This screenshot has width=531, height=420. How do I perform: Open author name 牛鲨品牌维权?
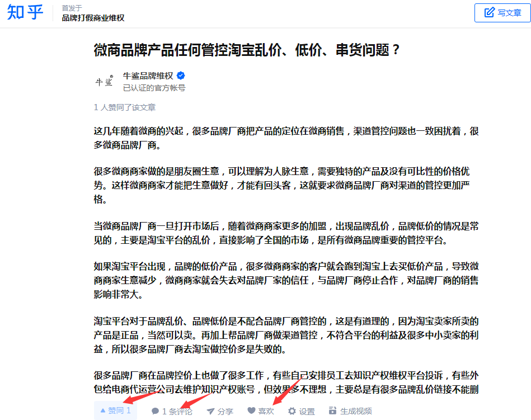[148, 76]
